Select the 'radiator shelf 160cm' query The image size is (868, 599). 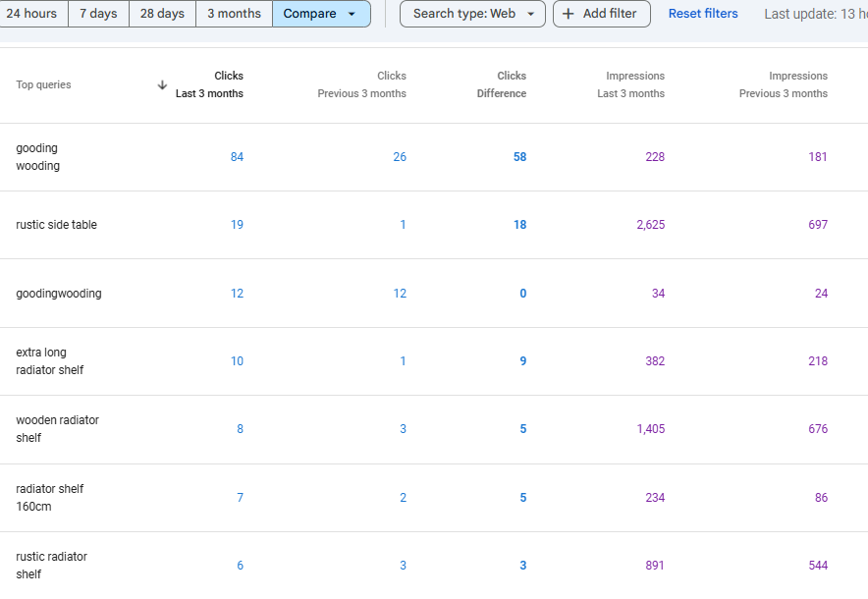(x=49, y=498)
